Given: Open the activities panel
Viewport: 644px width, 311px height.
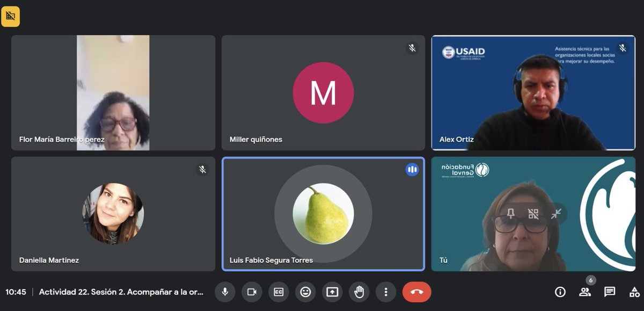Looking at the screenshot, I should (x=634, y=292).
